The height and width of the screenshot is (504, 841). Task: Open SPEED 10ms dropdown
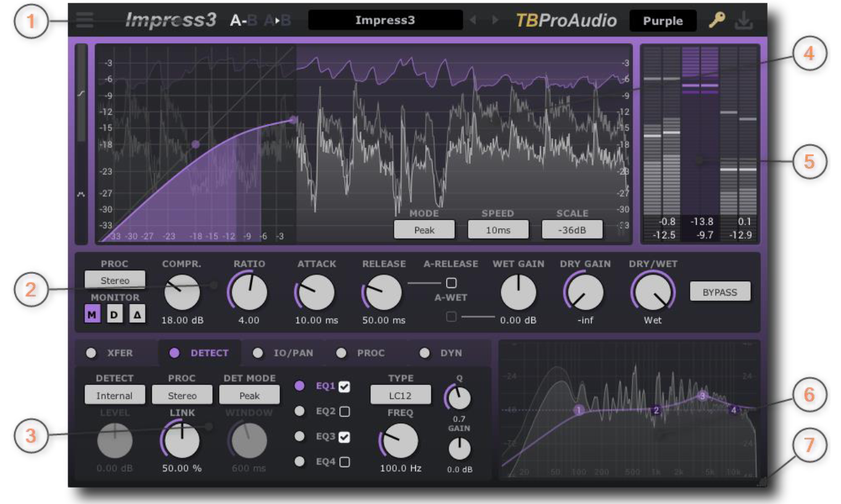498,229
